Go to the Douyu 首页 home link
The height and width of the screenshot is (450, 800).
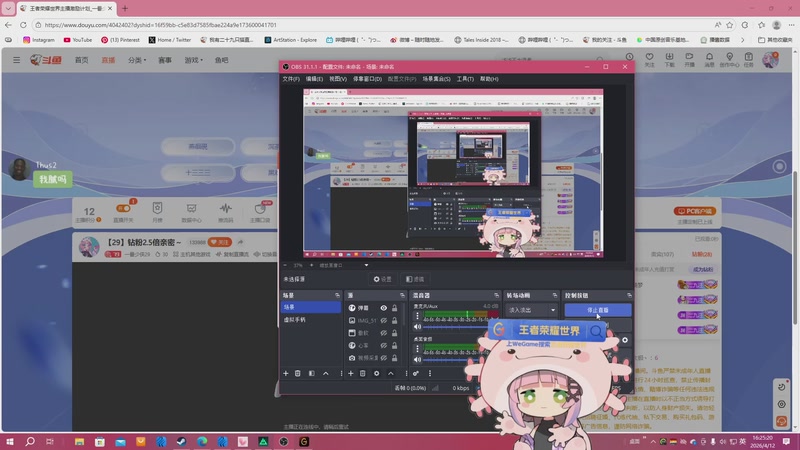pos(81,60)
